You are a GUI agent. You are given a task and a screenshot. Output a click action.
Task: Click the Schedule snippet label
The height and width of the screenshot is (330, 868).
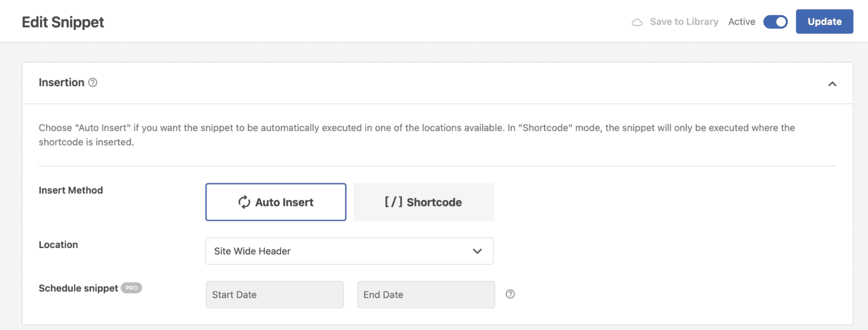78,288
